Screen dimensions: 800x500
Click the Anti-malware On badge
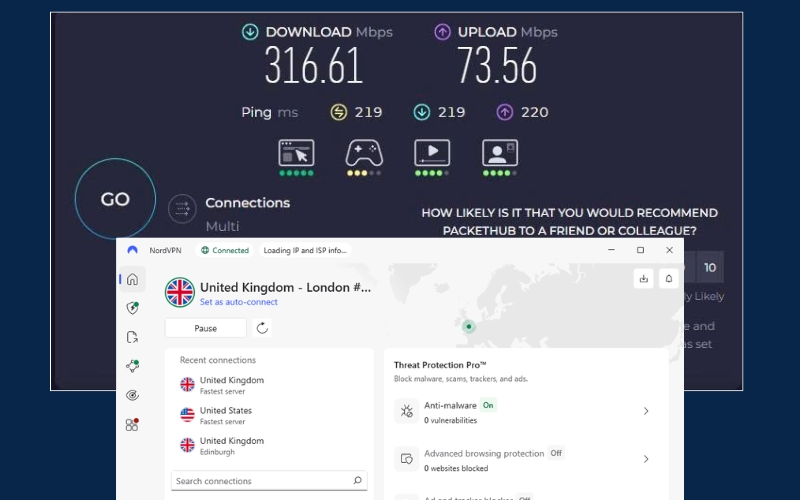coord(488,406)
